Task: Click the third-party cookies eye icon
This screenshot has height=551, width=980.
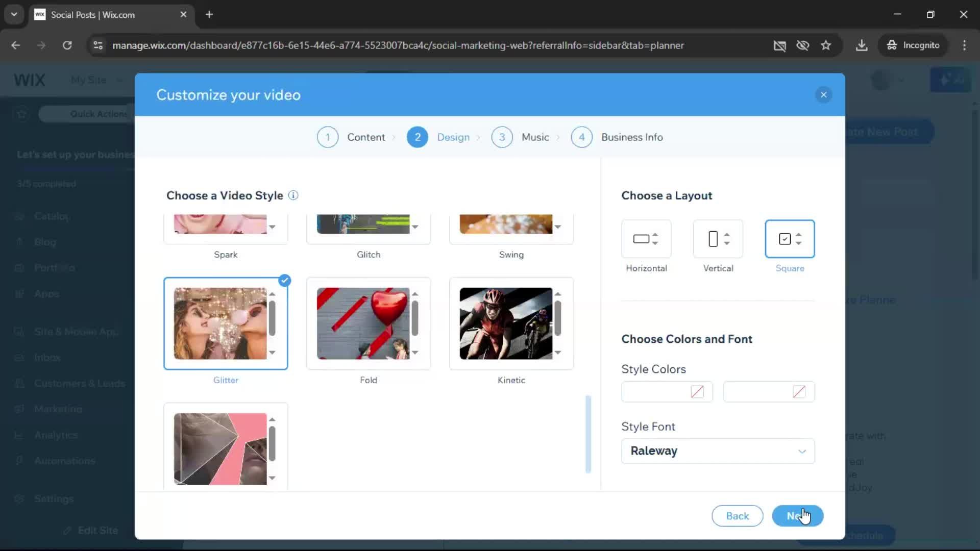Action: click(803, 45)
